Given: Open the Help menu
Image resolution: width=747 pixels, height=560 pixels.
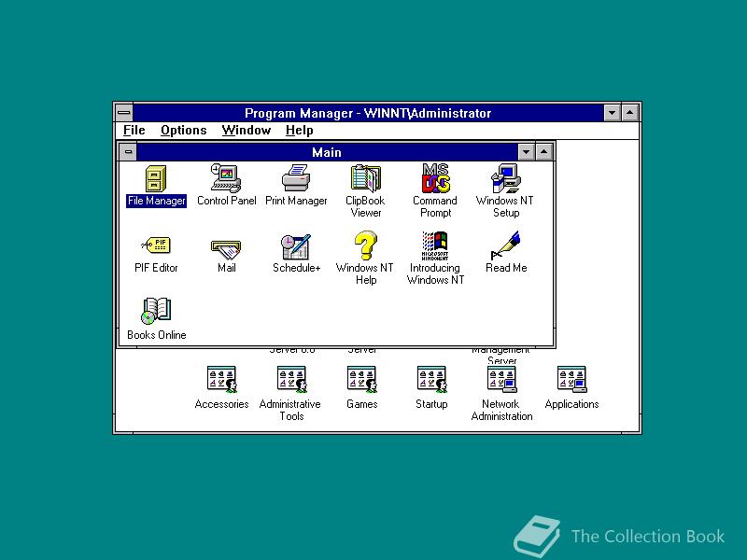Looking at the screenshot, I should (x=299, y=131).
